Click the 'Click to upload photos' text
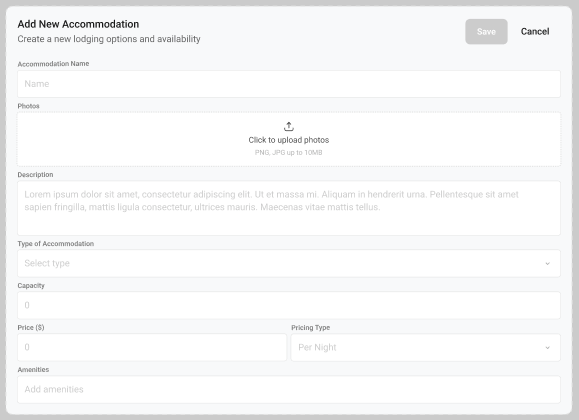This screenshot has height=420, width=579. [x=289, y=140]
